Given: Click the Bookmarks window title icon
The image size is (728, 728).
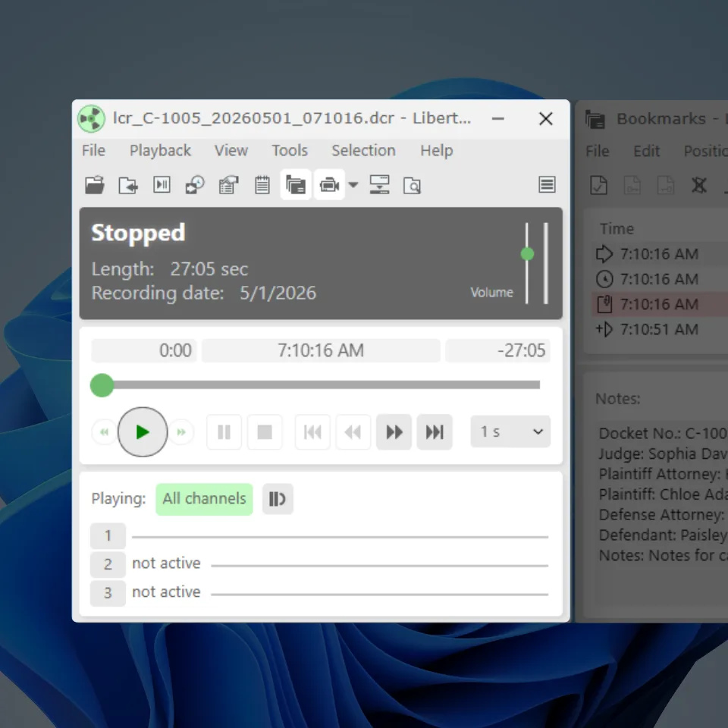Looking at the screenshot, I should (x=595, y=119).
